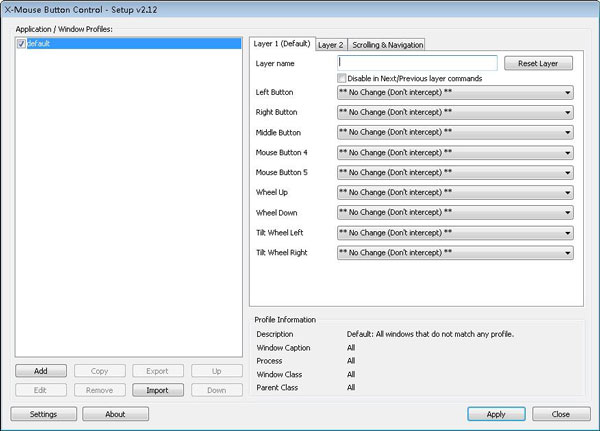Click the Copy profile button

[99, 371]
